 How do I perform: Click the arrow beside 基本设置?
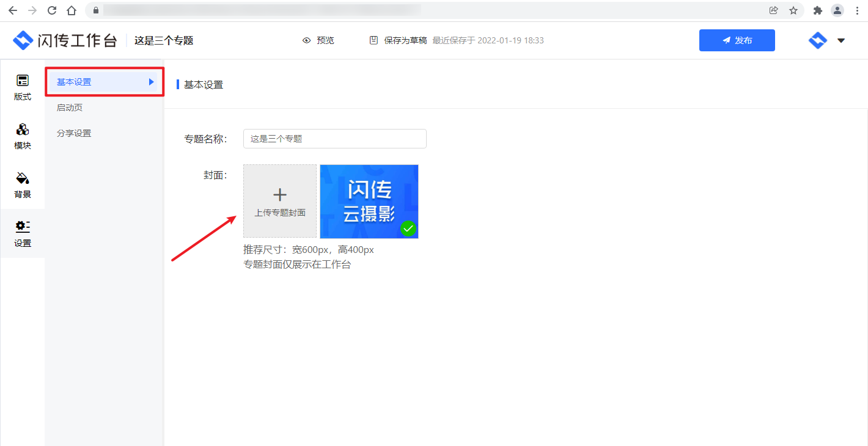point(151,82)
